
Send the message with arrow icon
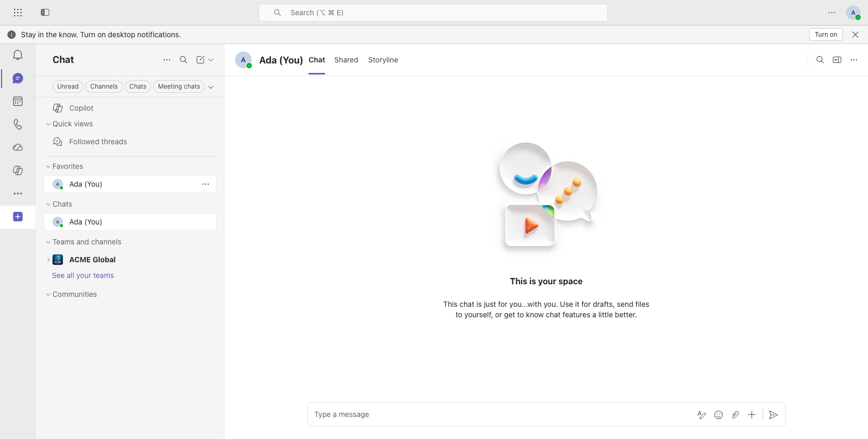coord(774,415)
